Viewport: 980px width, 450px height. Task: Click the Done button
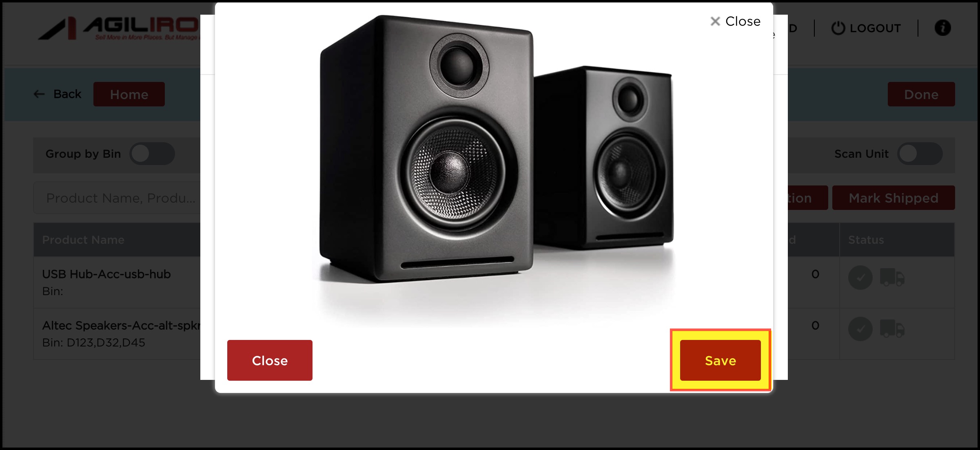pos(921,94)
